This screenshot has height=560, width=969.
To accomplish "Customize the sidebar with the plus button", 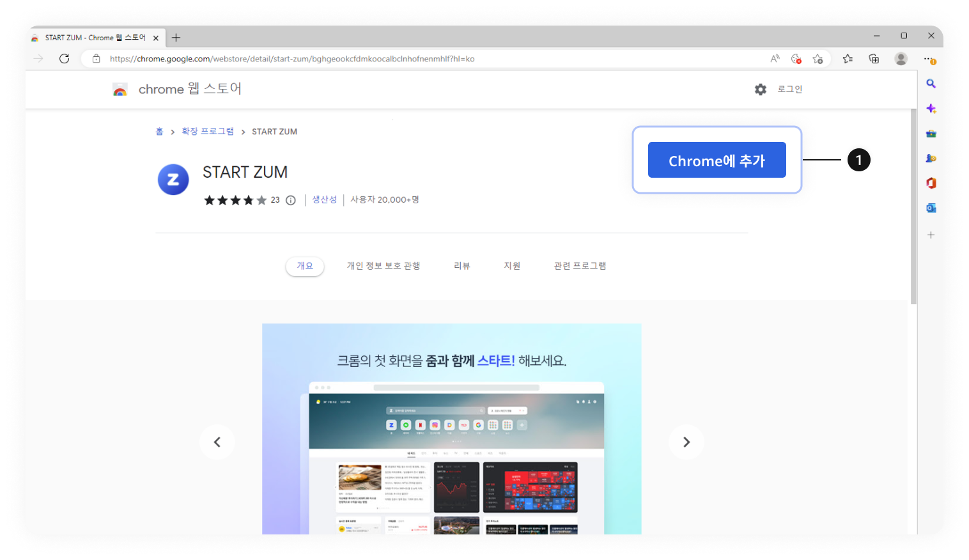I will [x=931, y=235].
